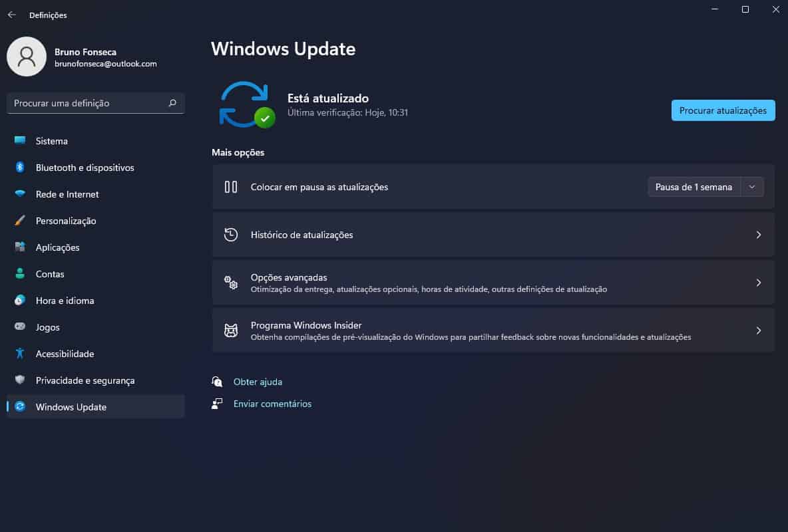Viewport: 788px width, 532px height.
Task: Navigate to Contas settings
Action: [95, 274]
